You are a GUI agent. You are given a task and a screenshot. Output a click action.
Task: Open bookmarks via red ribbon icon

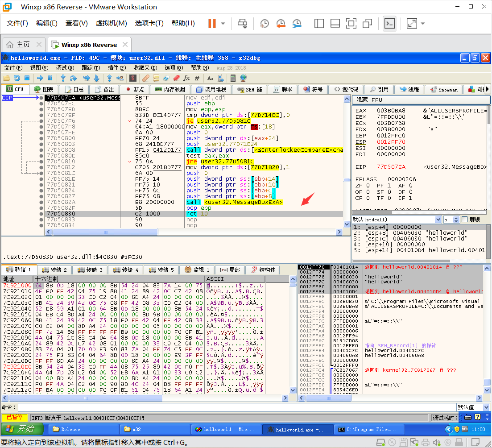(x=177, y=78)
